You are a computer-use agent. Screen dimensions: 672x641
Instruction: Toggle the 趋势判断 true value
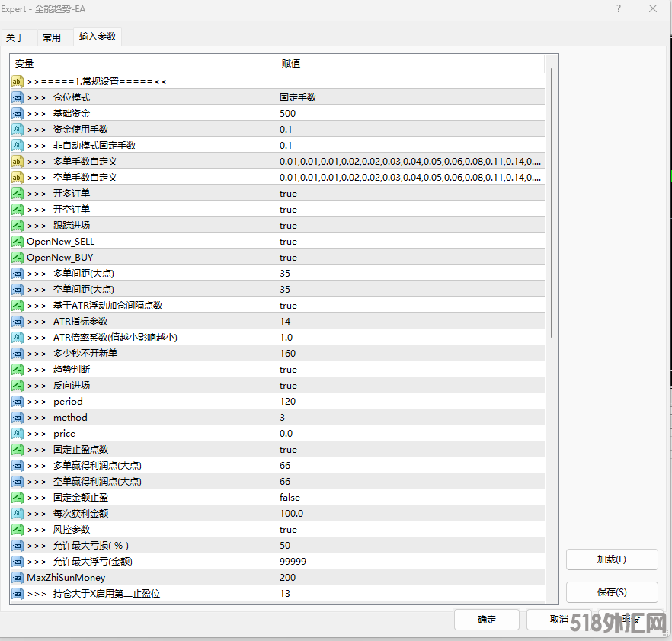411,369
